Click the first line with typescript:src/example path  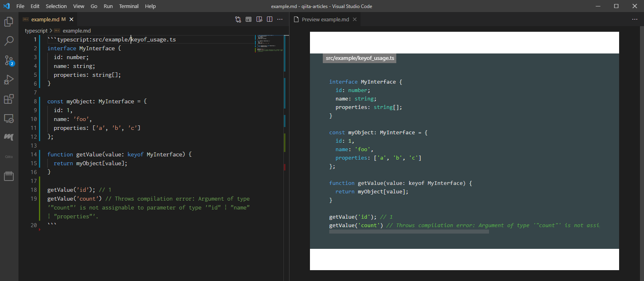pyautogui.click(x=112, y=39)
